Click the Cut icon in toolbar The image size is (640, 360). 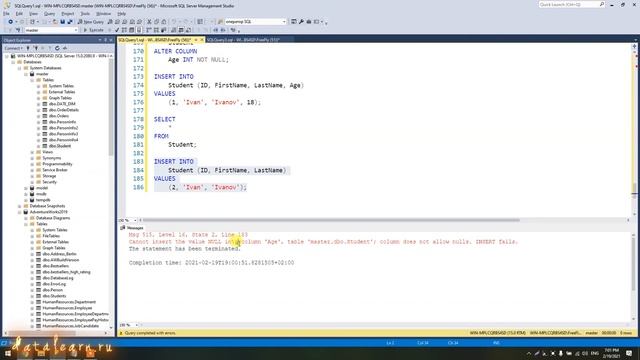[x=149, y=22]
